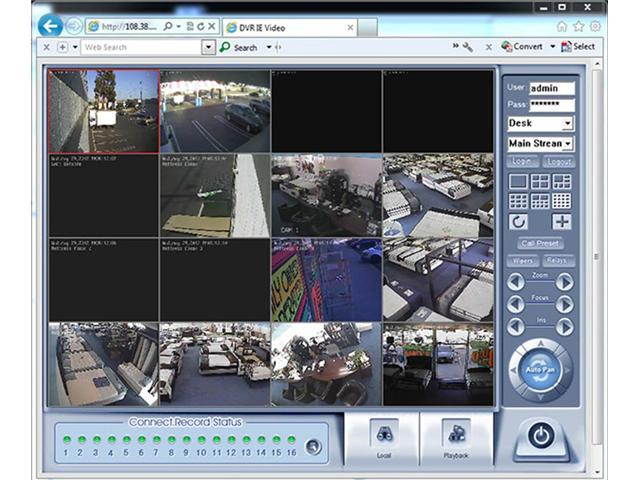Open the Desk dropdown list
The image size is (640, 480).
pyautogui.click(x=568, y=123)
